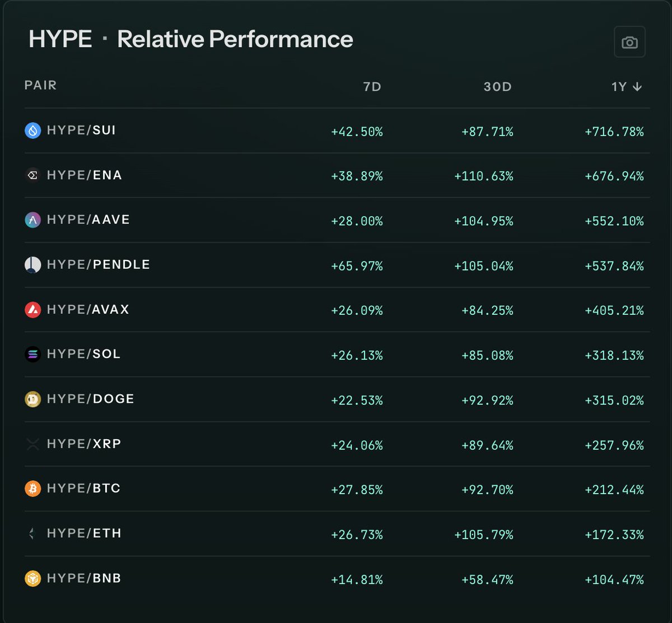Select the +38.89% ENA 7D value
This screenshot has height=623, width=672.
[x=357, y=176]
